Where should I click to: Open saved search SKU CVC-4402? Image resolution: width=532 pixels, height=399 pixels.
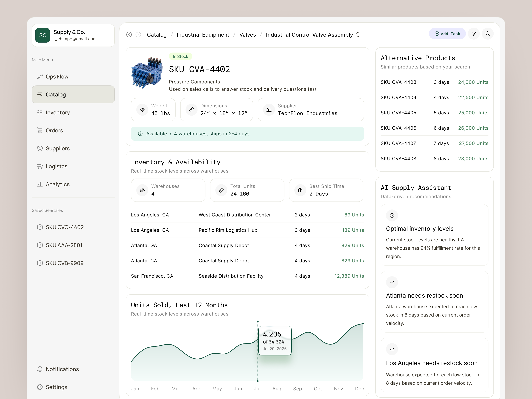(x=73, y=227)
